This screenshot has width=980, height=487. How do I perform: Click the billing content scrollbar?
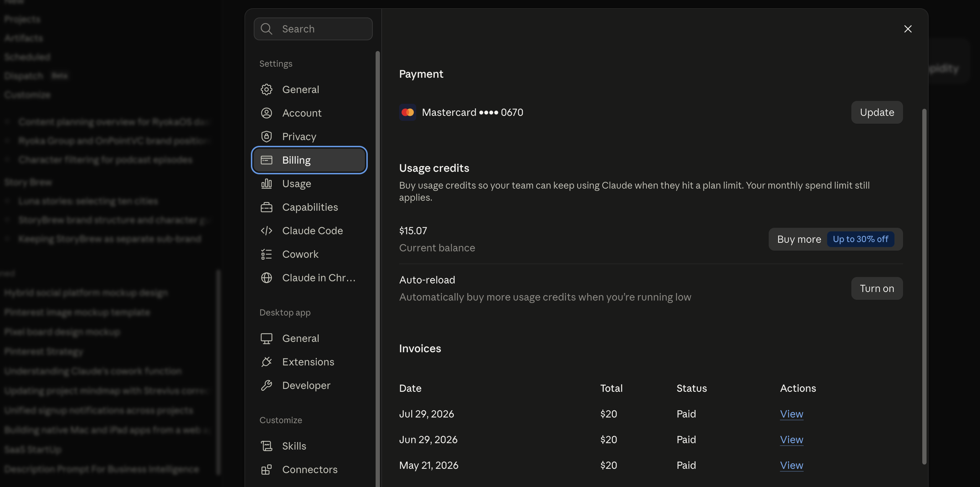point(924,287)
